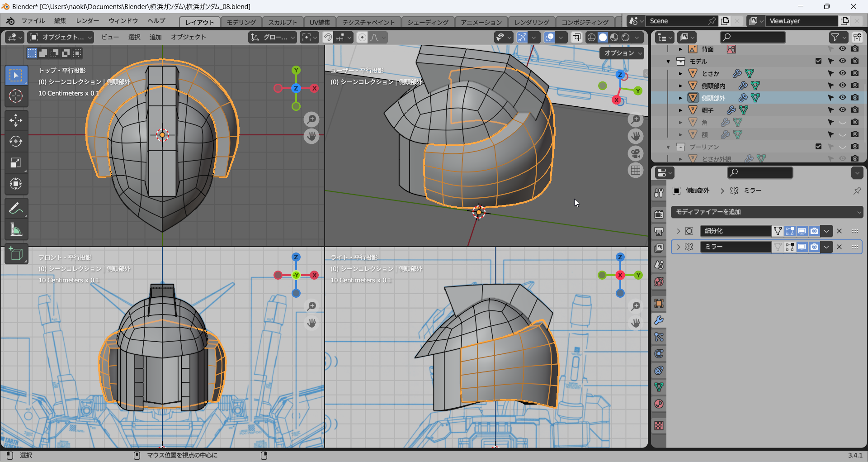868x462 pixels.
Task: Activate the Annotate pencil tool
Action: click(x=16, y=209)
